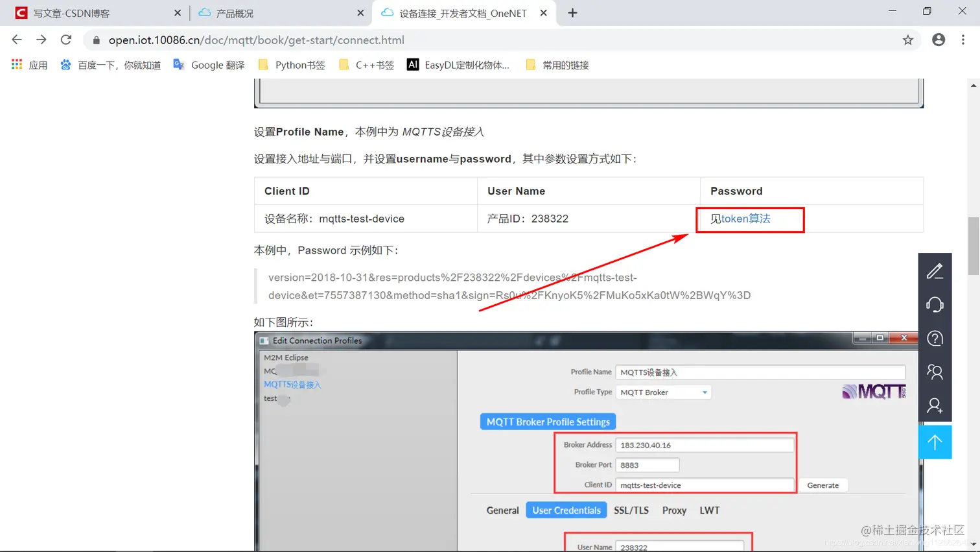The width and height of the screenshot is (980, 552).
Task: Open the Profile Type MQTT Broker dropdown
Action: pos(663,392)
